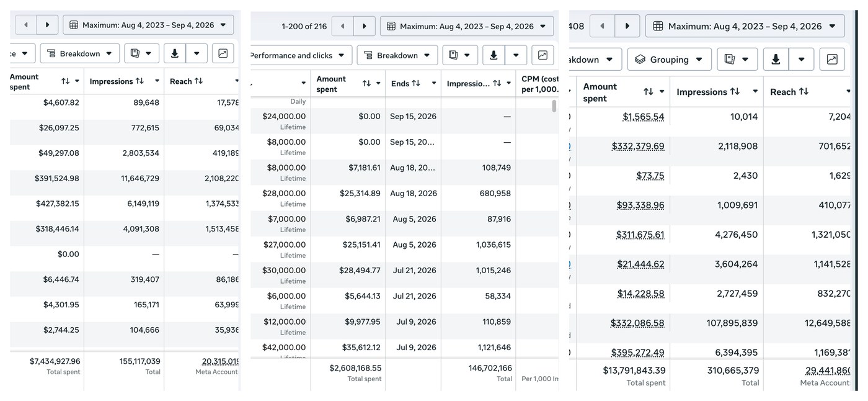Click export download icon in left panel
The width and height of the screenshot is (868, 401).
175,53
